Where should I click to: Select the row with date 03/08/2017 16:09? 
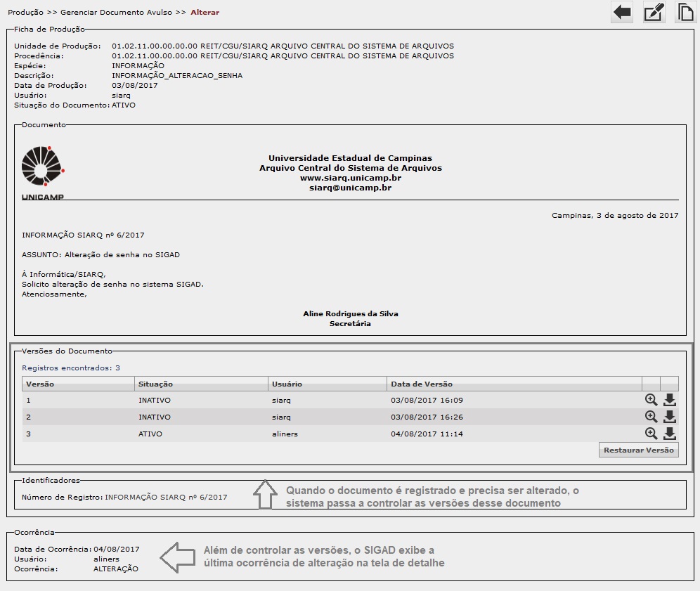pos(350,400)
